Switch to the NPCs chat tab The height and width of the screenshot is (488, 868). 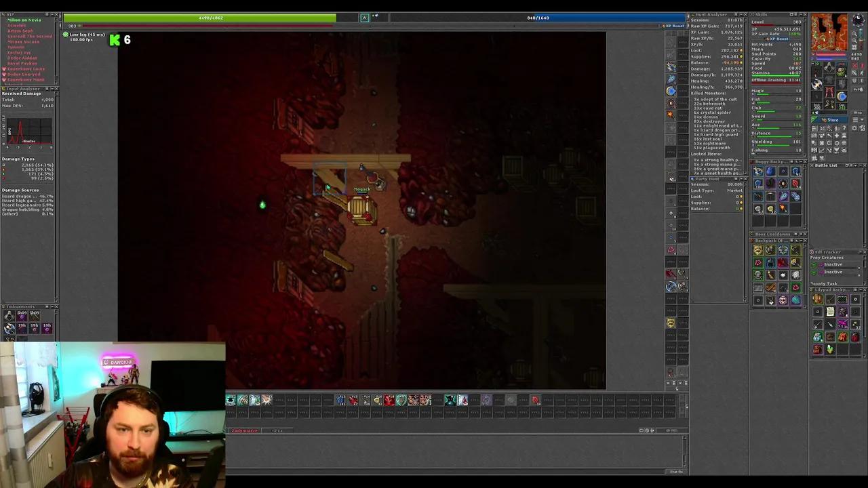click(277, 430)
